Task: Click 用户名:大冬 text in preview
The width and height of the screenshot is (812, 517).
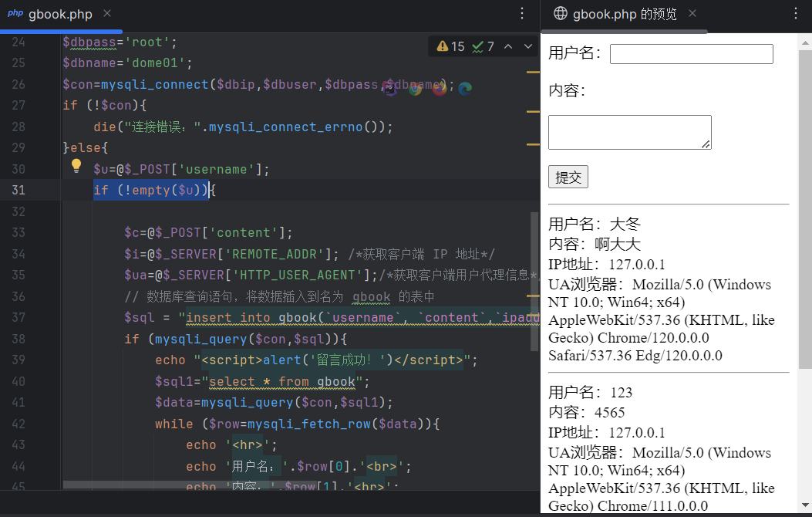Action: [x=595, y=225]
